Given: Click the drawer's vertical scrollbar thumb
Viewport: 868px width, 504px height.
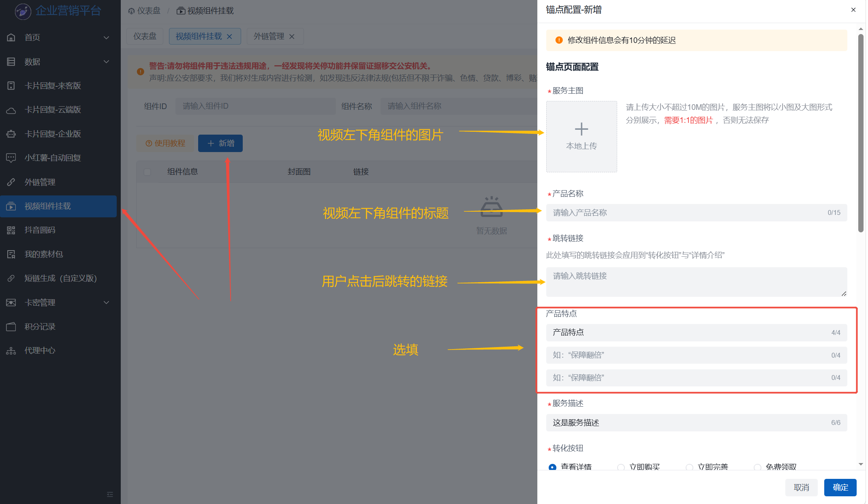Looking at the screenshot, I should click(861, 133).
